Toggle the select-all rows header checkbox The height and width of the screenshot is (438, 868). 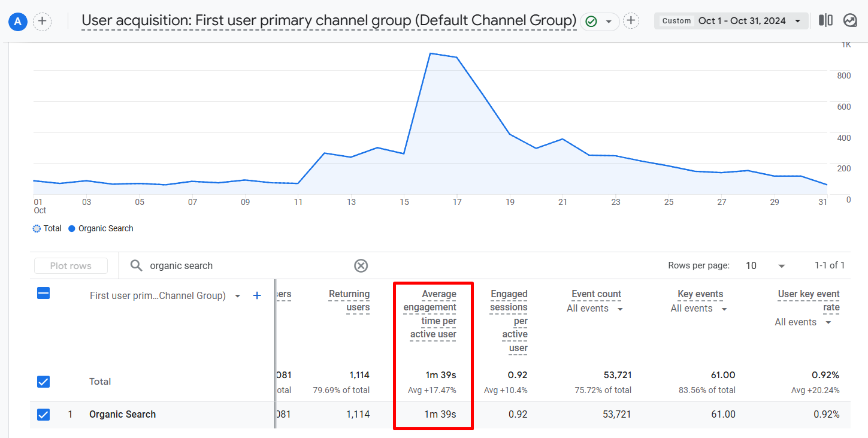coord(43,293)
